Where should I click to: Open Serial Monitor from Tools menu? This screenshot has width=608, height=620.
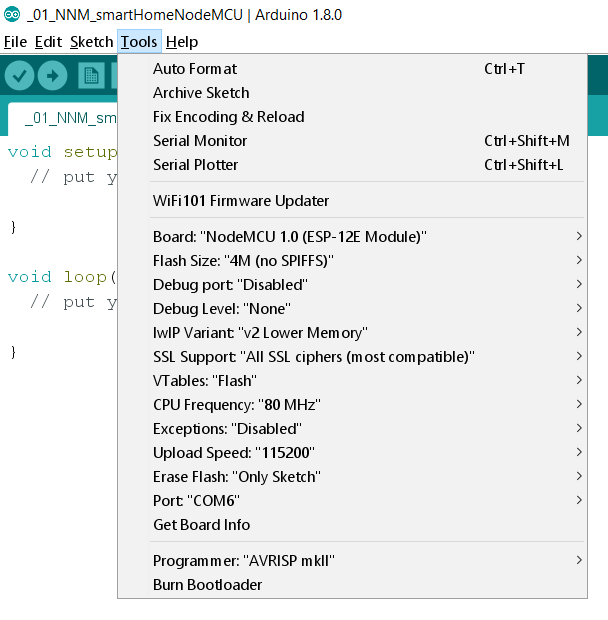point(352,141)
